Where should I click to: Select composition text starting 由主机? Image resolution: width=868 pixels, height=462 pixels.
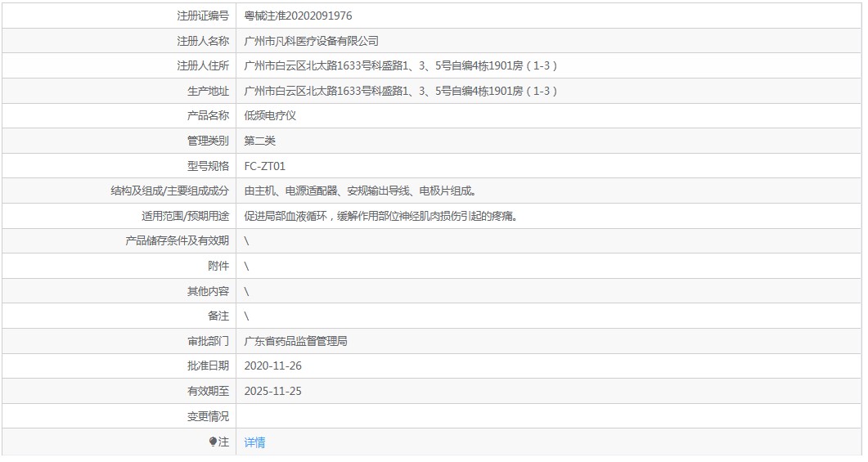coord(361,191)
